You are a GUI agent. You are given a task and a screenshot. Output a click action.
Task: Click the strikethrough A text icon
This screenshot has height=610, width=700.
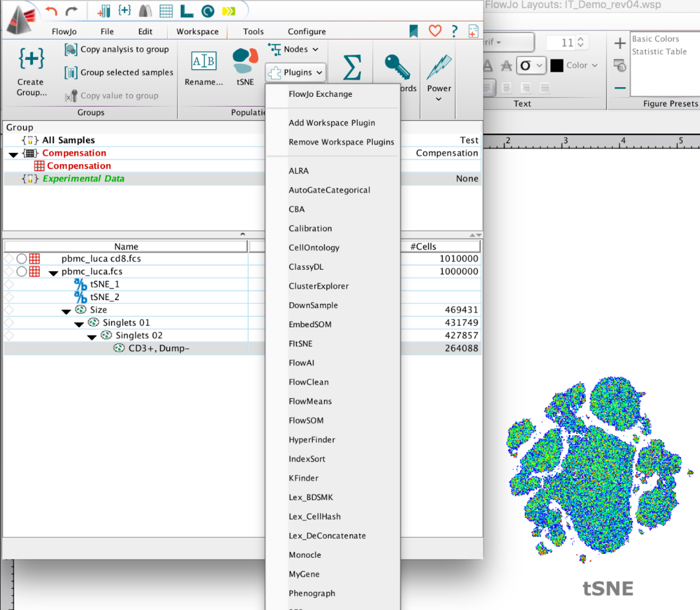point(506,66)
